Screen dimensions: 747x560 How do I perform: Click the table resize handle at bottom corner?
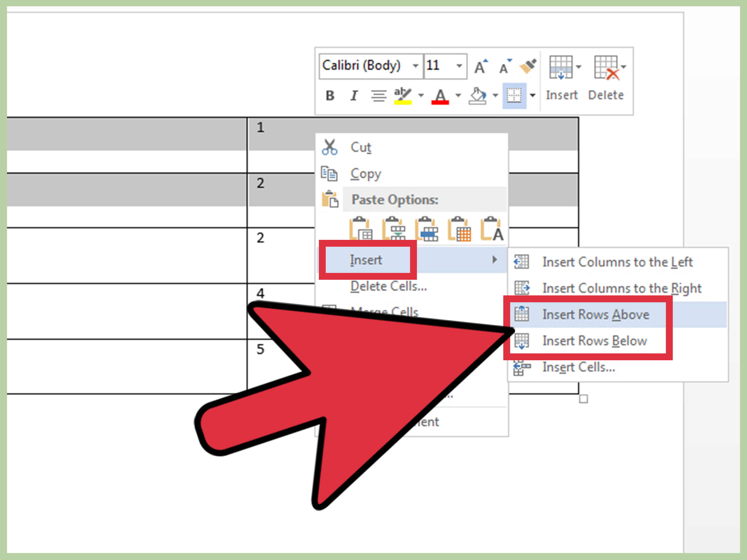coord(584,399)
